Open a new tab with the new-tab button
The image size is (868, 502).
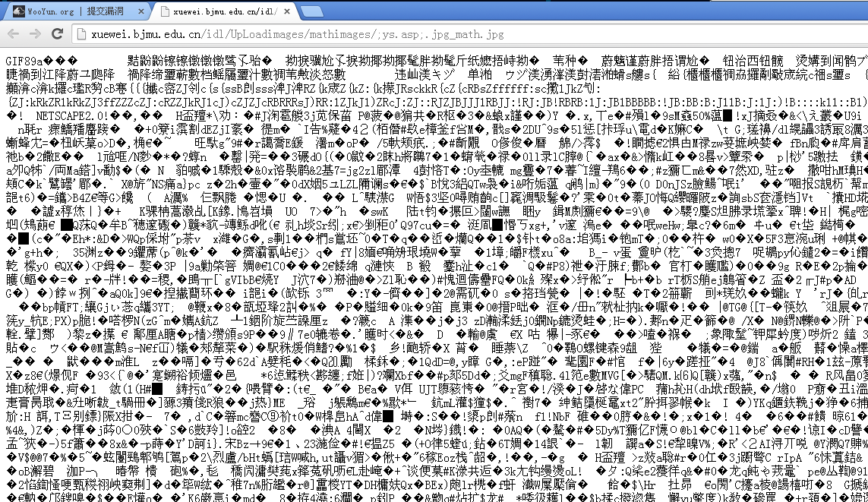tap(311, 11)
